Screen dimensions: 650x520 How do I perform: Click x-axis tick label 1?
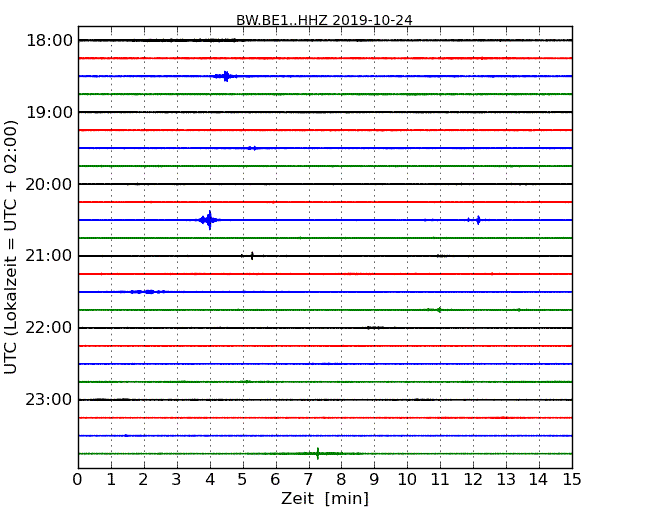[x=111, y=479]
